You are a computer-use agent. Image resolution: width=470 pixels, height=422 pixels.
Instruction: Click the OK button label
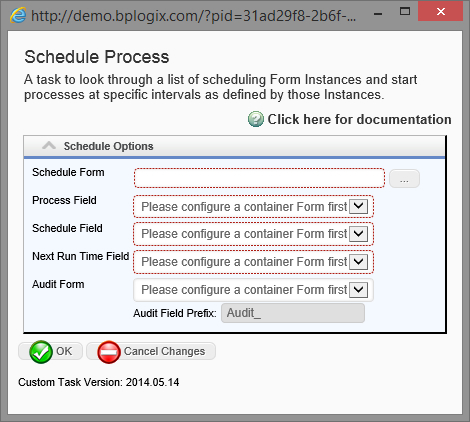(x=64, y=351)
